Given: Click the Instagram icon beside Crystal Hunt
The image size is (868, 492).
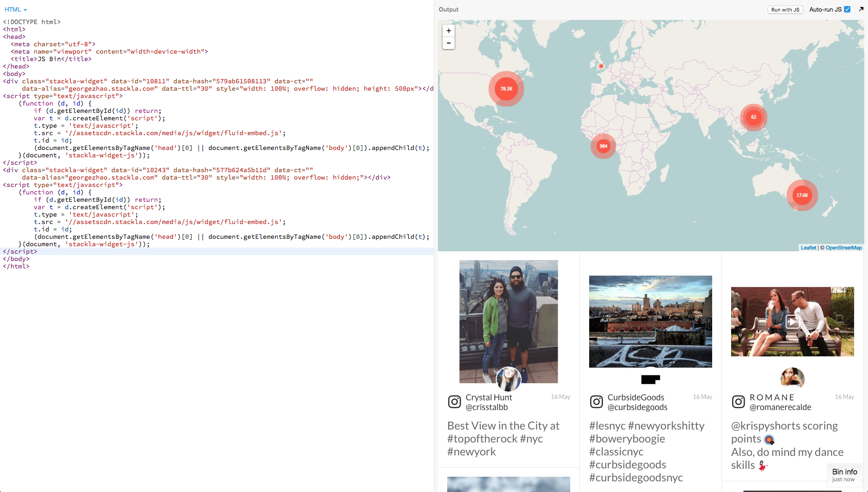Looking at the screenshot, I should [455, 402].
